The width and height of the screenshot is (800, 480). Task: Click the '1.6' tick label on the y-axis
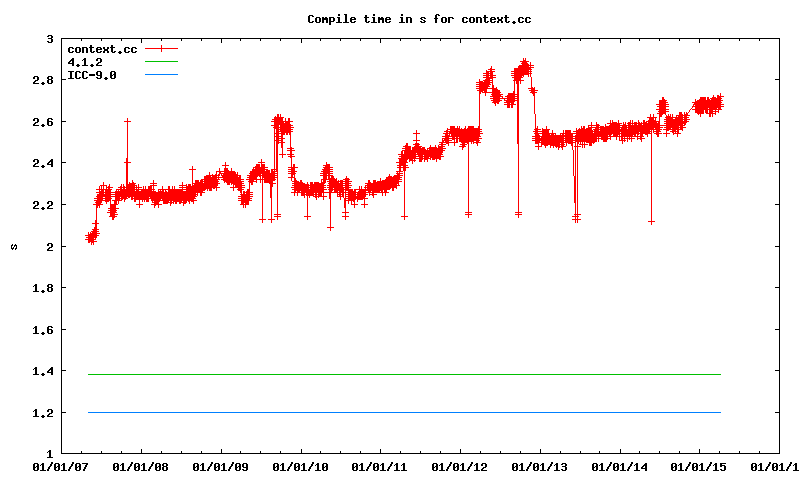pos(43,329)
